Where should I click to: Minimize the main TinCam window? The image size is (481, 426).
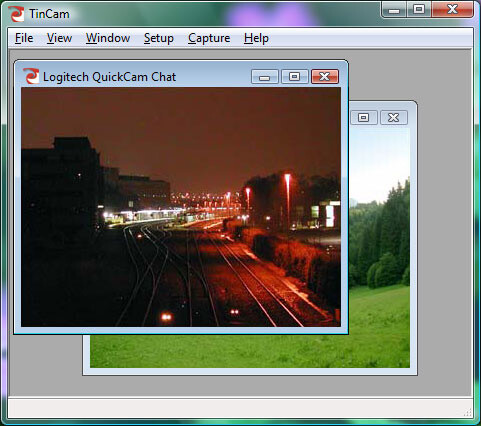point(394,10)
